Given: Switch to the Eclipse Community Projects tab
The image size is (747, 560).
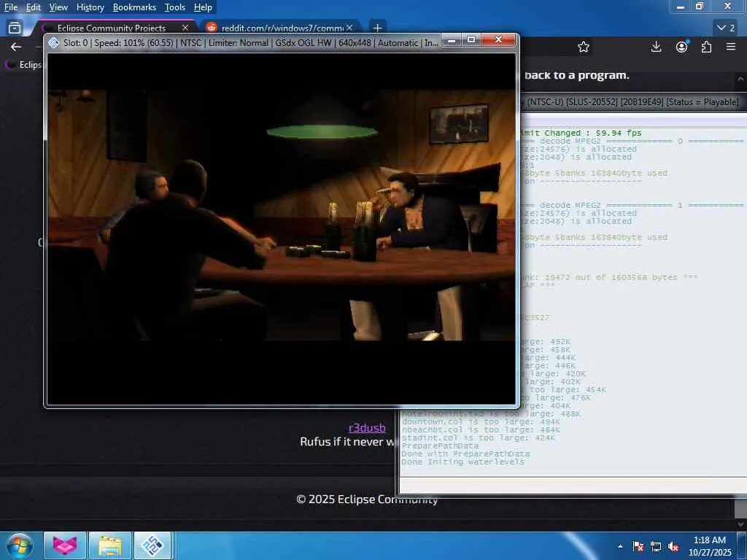Looking at the screenshot, I should click(x=111, y=28).
